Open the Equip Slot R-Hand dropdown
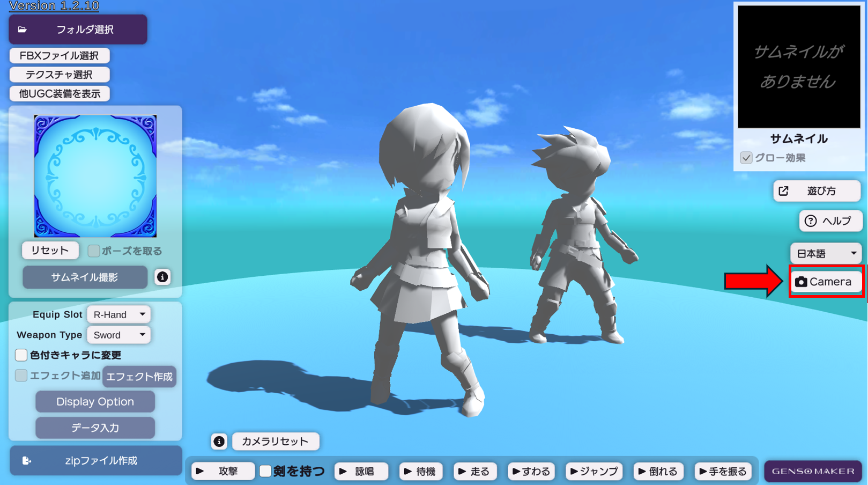 118,314
